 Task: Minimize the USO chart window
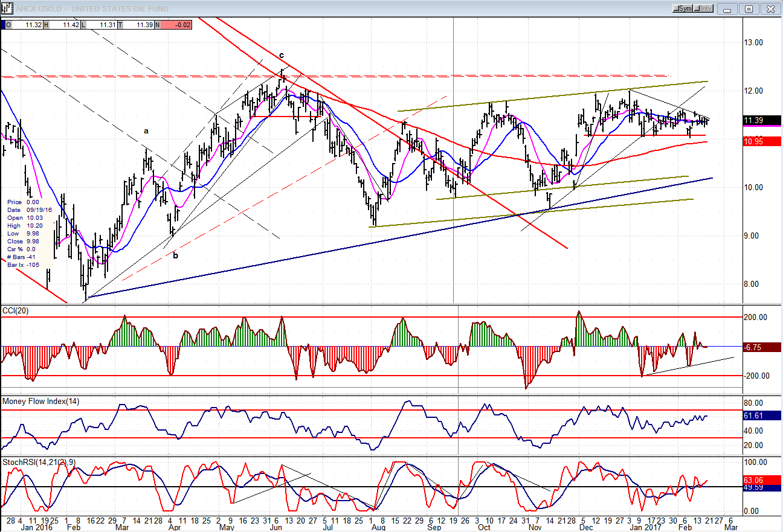[x=729, y=8]
